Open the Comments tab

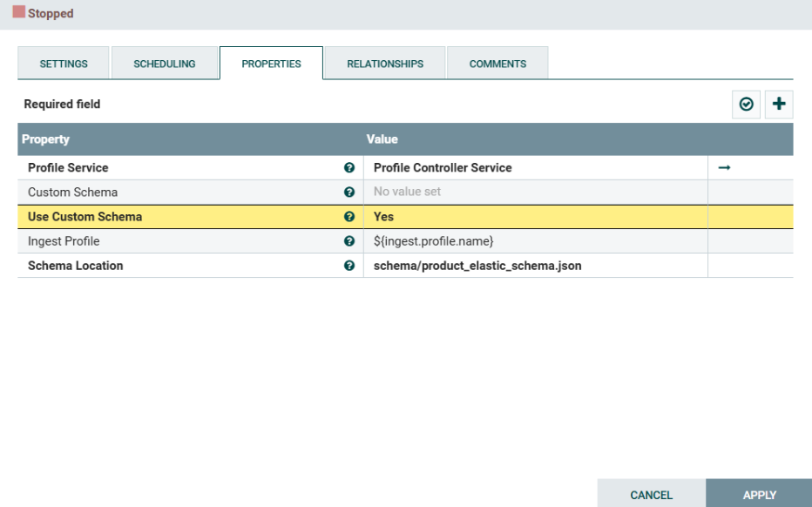(497, 64)
